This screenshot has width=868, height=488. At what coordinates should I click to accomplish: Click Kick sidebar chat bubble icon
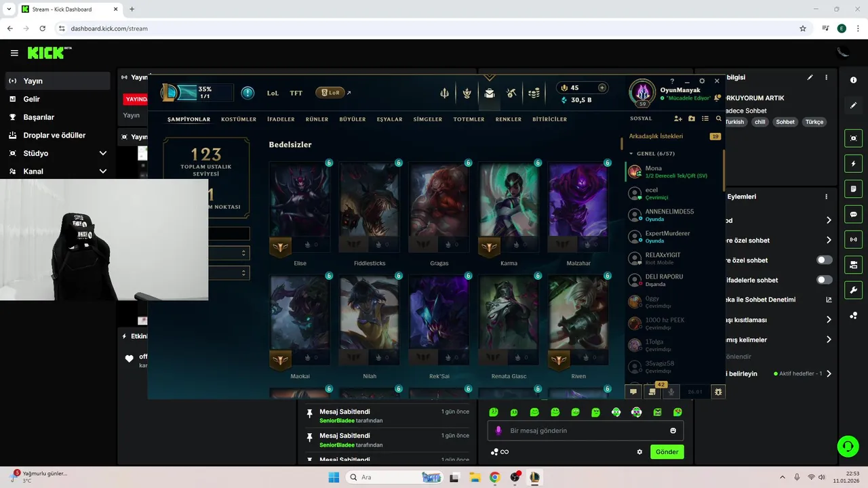tap(853, 213)
